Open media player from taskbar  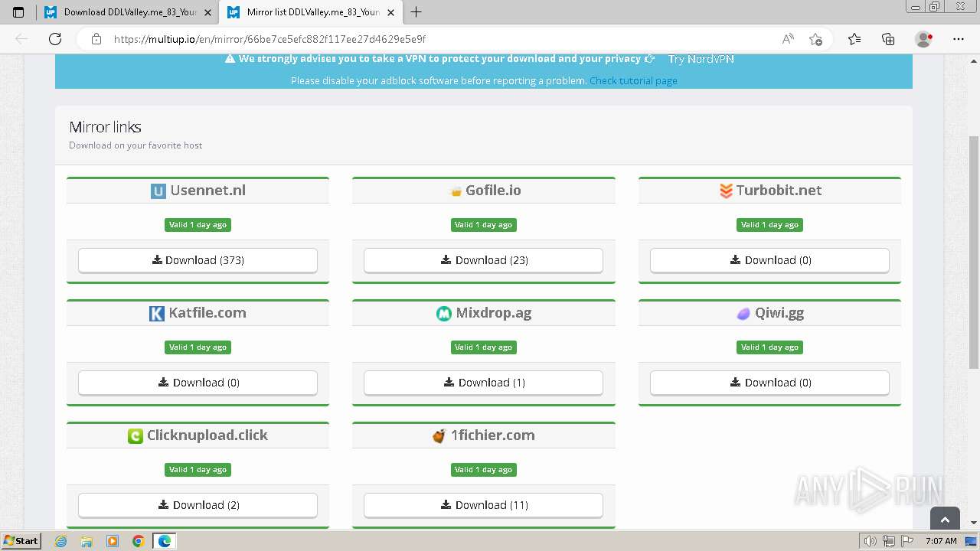113,541
